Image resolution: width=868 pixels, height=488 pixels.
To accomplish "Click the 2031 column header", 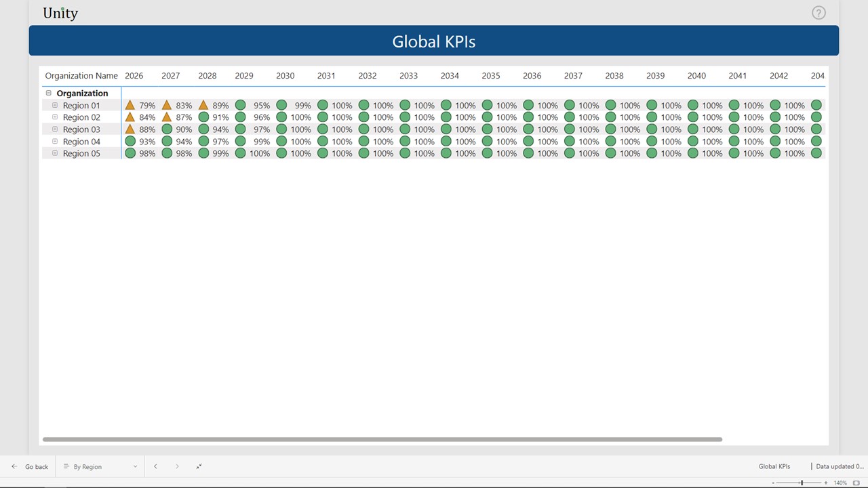I will coord(326,76).
